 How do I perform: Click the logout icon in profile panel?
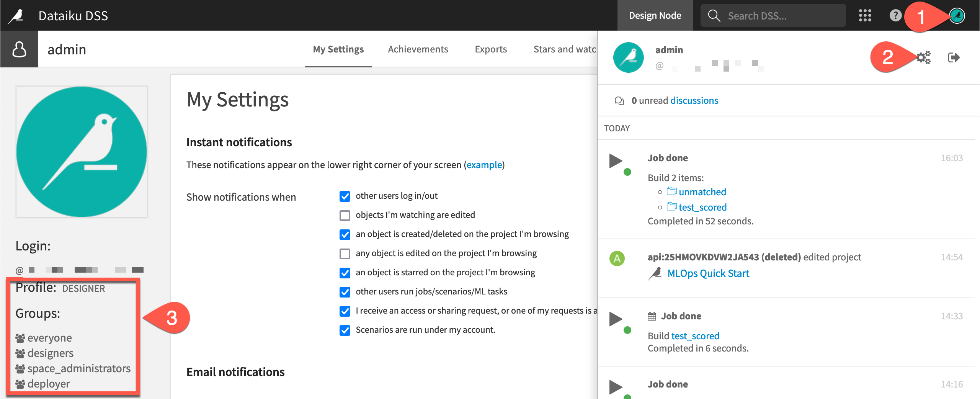tap(954, 57)
